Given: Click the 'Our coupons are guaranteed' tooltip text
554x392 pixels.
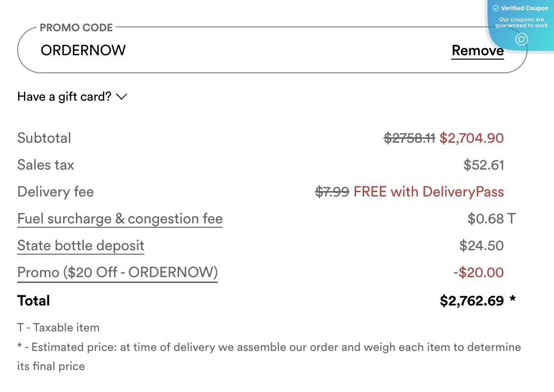Looking at the screenshot, I should (522, 22).
